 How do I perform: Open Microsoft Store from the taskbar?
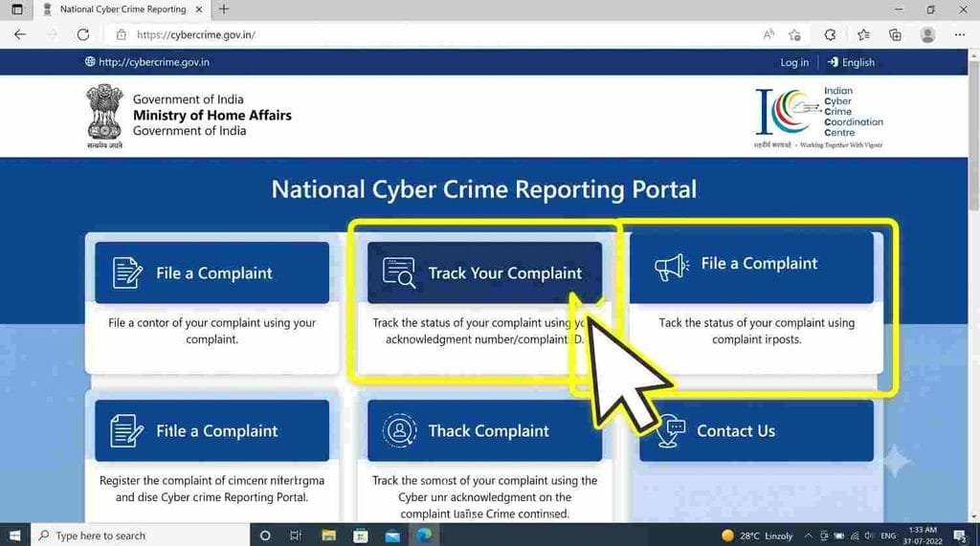tap(361, 535)
